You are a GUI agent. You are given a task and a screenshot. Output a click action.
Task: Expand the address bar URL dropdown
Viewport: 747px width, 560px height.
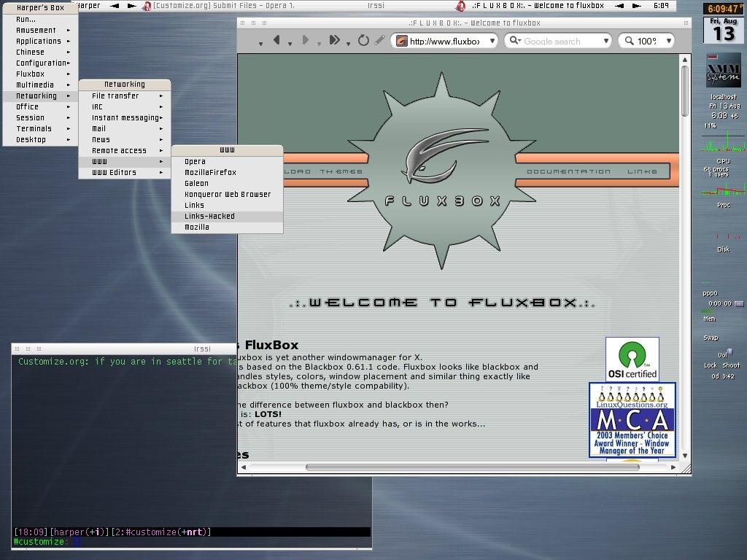[492, 41]
